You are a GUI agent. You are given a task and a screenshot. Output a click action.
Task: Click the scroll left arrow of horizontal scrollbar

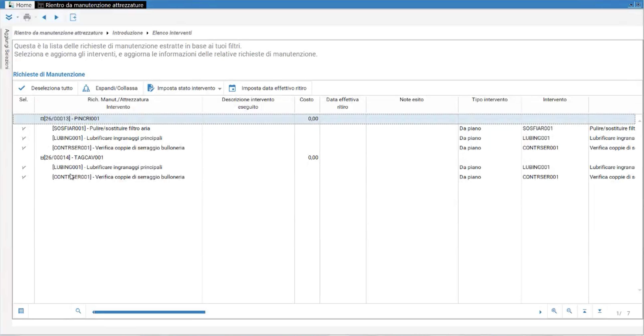[93, 312]
